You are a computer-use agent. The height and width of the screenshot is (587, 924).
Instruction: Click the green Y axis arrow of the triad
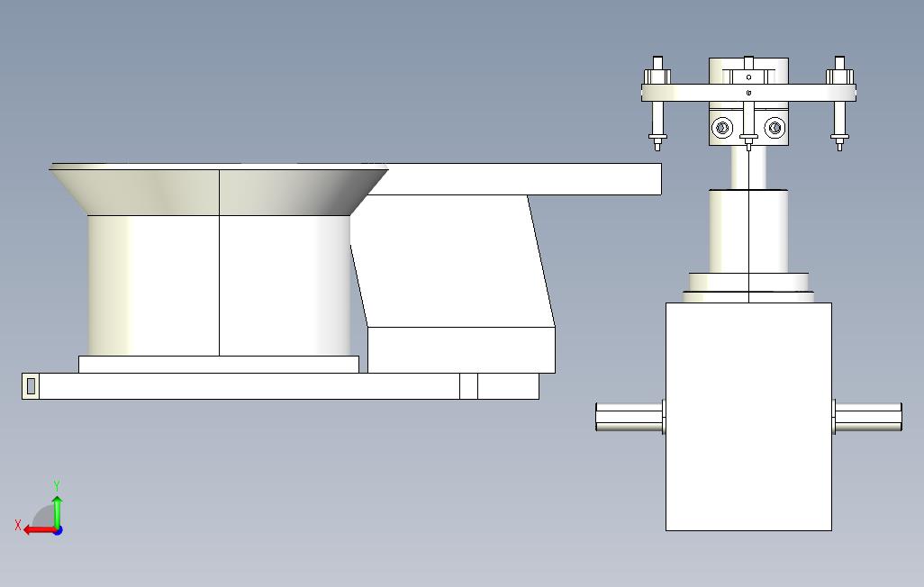click(57, 511)
